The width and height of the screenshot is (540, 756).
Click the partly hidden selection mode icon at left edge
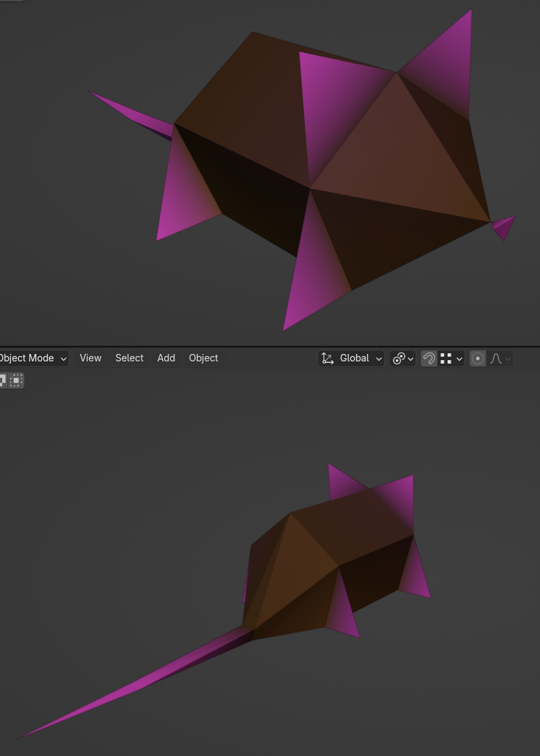pyautogui.click(x=3, y=379)
